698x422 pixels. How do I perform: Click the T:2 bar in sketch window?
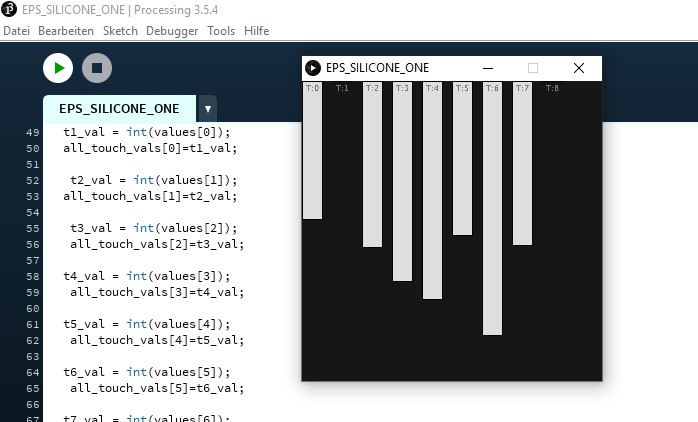pyautogui.click(x=372, y=164)
